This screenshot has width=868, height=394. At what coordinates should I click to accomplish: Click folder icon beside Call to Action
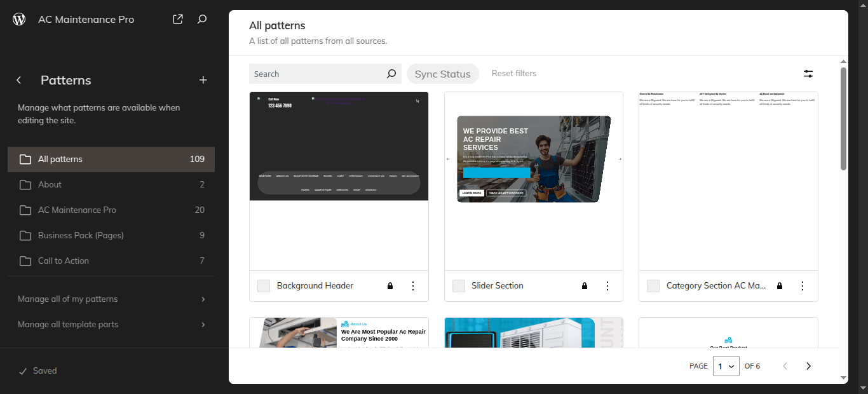click(x=25, y=261)
